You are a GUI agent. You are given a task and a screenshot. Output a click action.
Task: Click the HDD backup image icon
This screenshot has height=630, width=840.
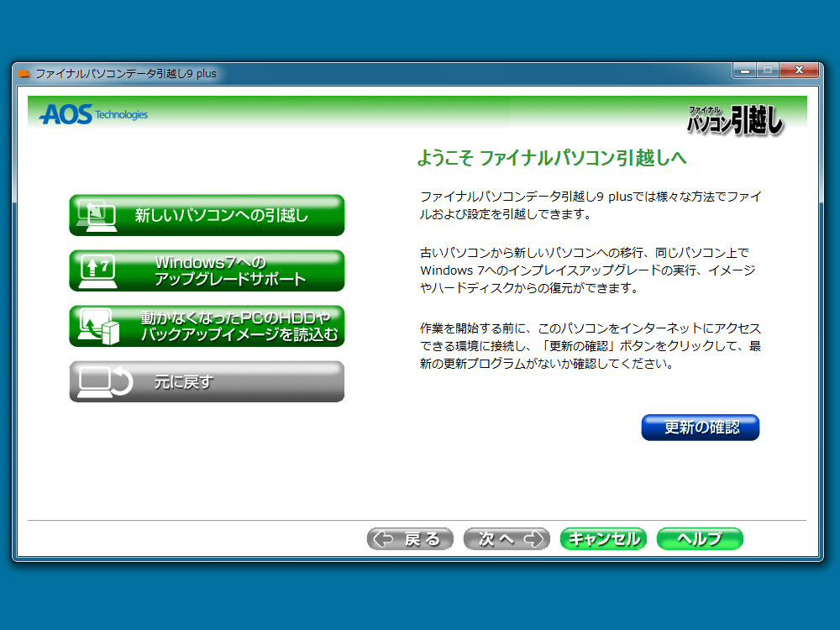tap(98, 327)
